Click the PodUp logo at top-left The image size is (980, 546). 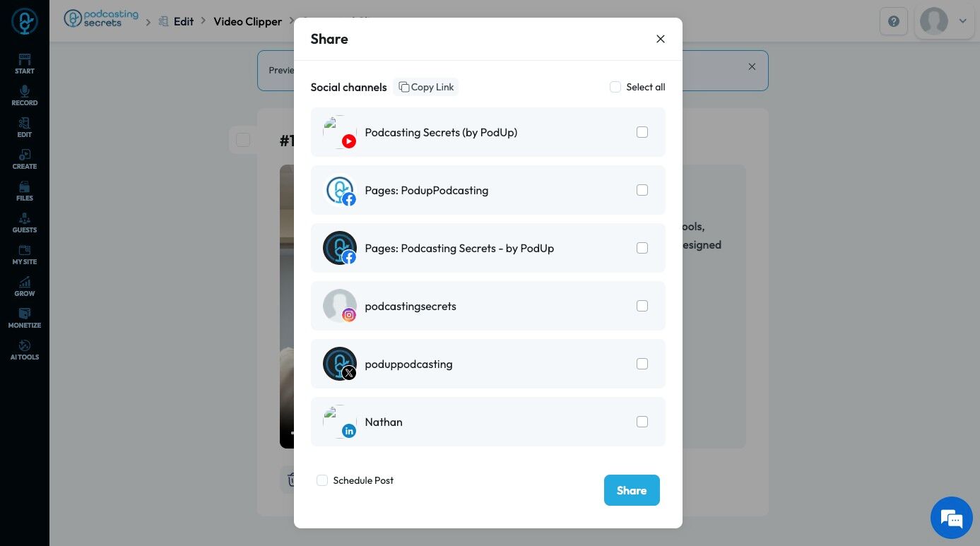click(25, 21)
